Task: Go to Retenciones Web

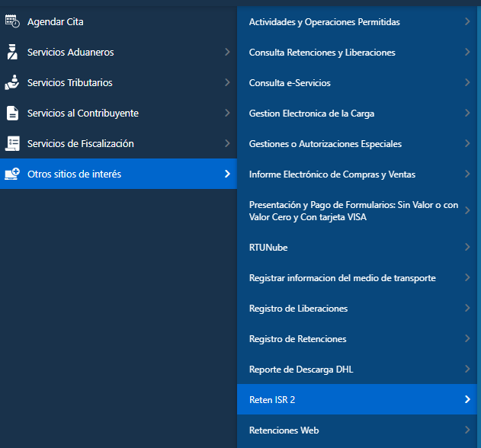Action: coord(284,430)
